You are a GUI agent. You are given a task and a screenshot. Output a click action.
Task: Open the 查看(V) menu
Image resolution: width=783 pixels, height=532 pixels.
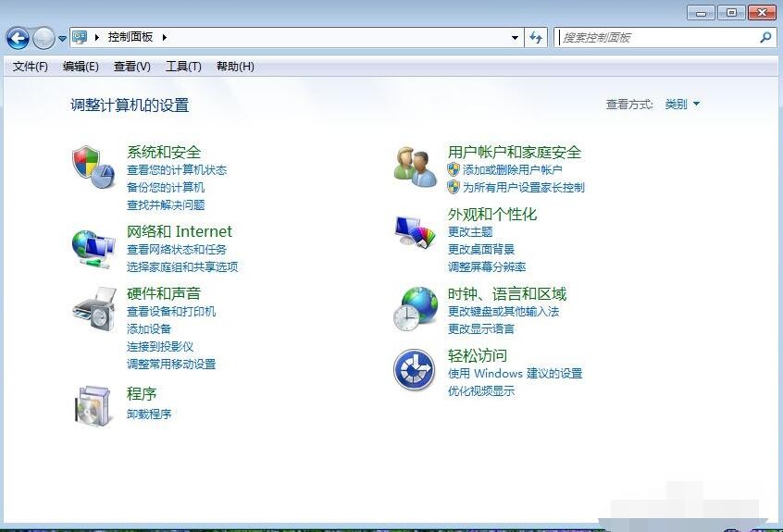coord(131,67)
